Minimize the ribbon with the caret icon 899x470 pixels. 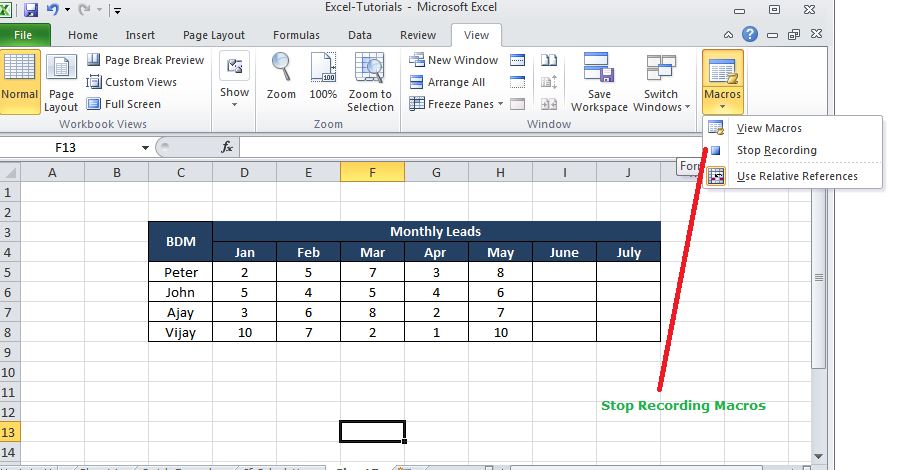pyautogui.click(x=728, y=35)
